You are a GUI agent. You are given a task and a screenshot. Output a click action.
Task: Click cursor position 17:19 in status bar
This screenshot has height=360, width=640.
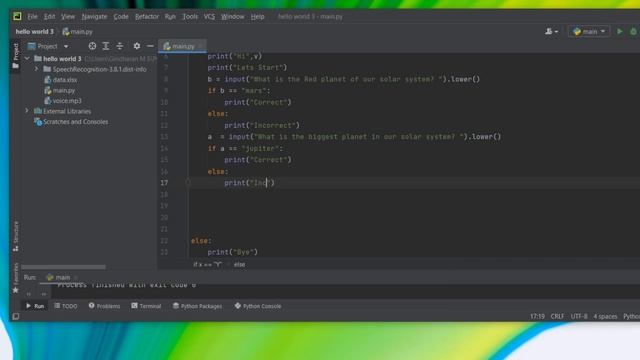[x=537, y=316]
